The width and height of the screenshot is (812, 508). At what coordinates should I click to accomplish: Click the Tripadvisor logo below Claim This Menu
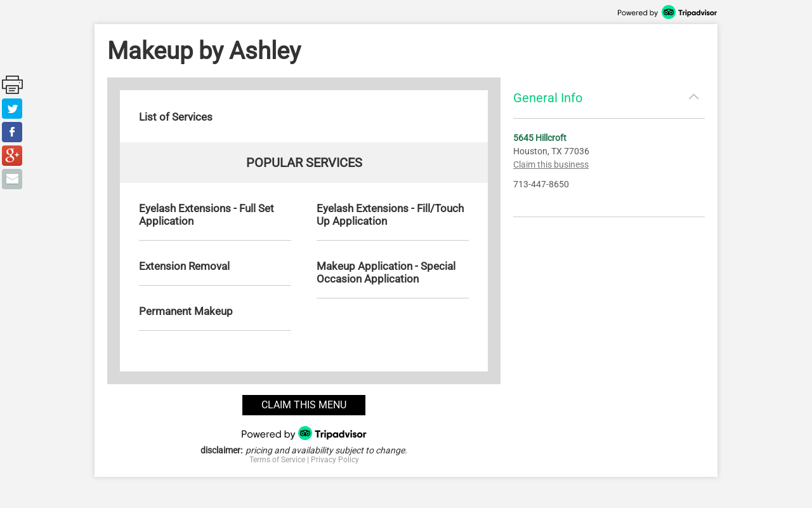click(x=332, y=434)
